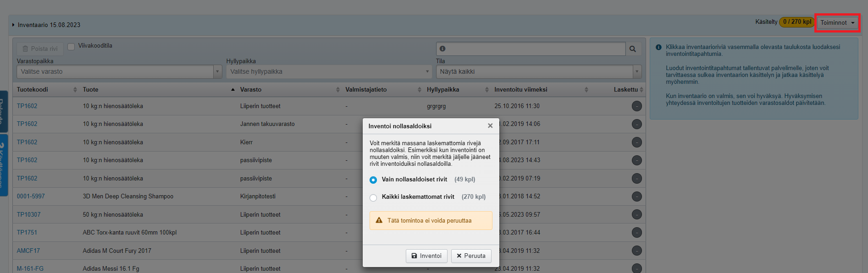The image size is (868, 273).
Task: Open the Valitse hyllypaikka dropdown
Action: coord(329,72)
